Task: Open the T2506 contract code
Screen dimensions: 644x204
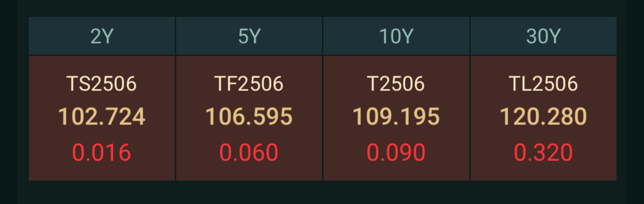Action: pos(396,83)
